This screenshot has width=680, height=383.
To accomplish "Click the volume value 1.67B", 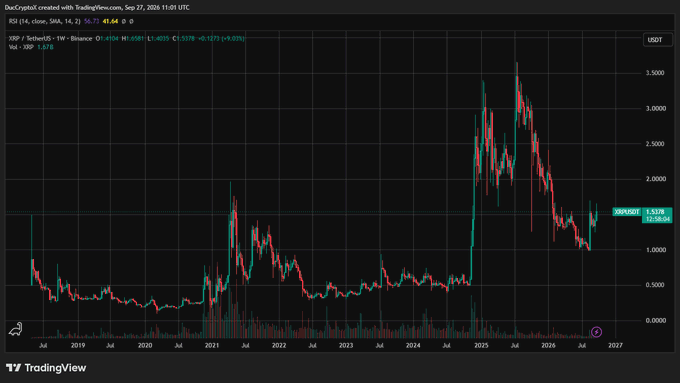I will [x=45, y=47].
